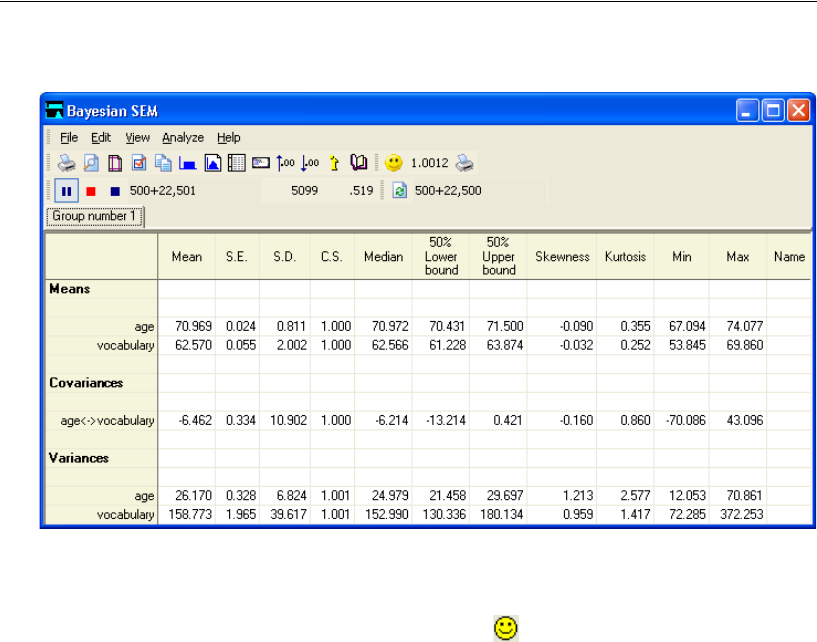Click the red stop sampling square

click(x=91, y=190)
